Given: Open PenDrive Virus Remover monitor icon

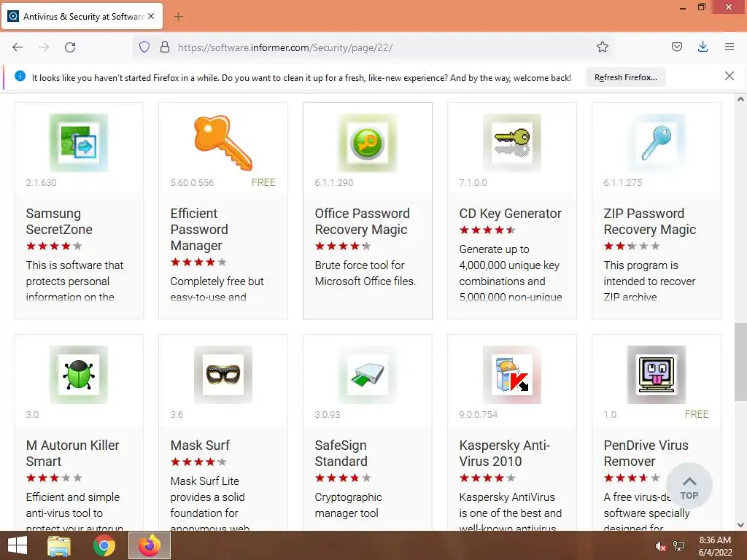Looking at the screenshot, I should click(656, 375).
